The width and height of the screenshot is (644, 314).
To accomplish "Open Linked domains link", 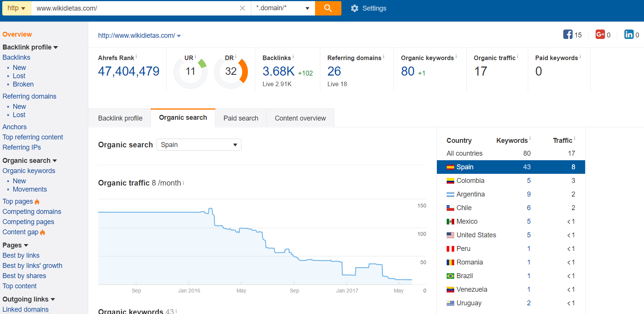I will coord(26,309).
